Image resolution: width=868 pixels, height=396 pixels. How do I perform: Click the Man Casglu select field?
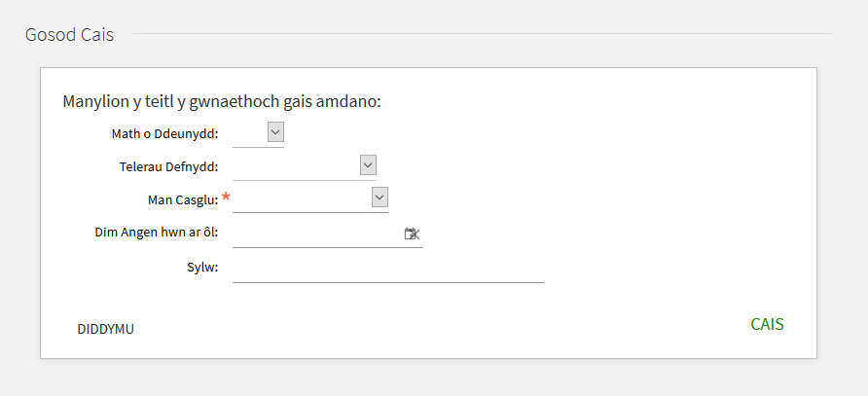tap(310, 199)
